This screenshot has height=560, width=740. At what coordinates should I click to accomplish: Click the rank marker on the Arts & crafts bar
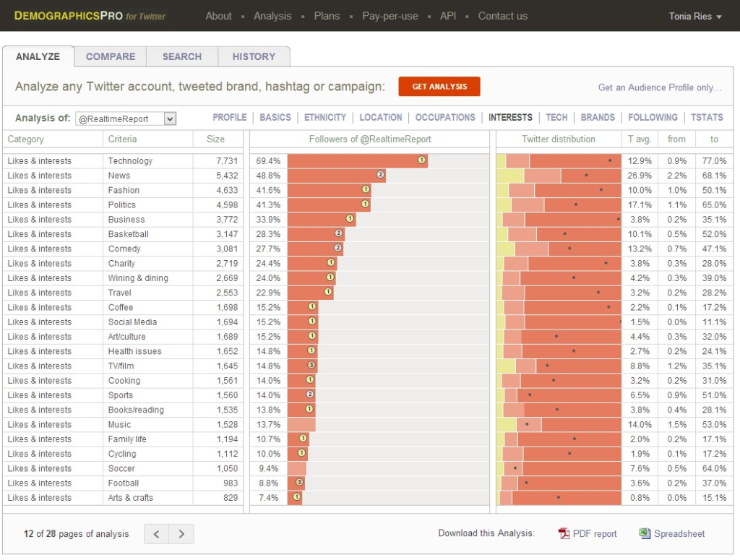[296, 497]
